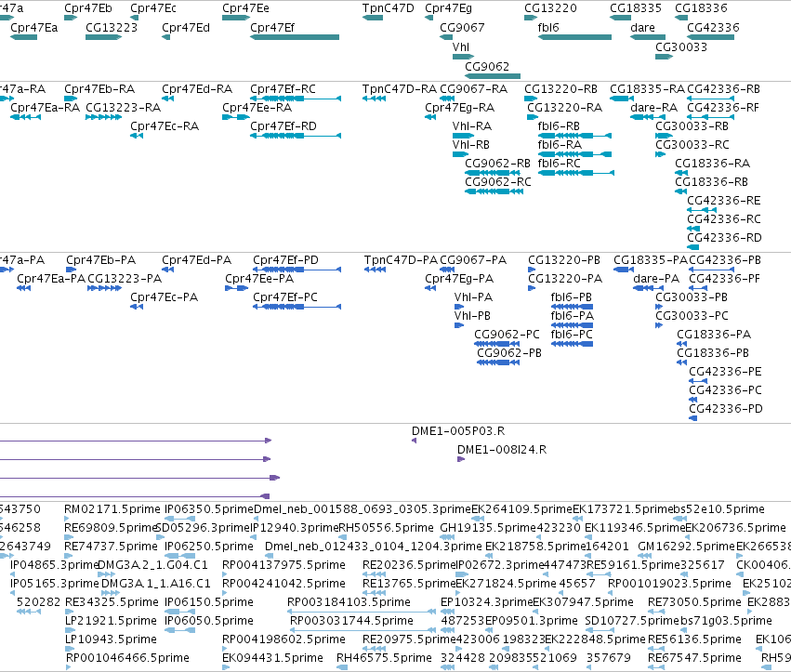Click the DME1-005P03.R feature label
Screen dimensions: 791x672
tap(458, 431)
